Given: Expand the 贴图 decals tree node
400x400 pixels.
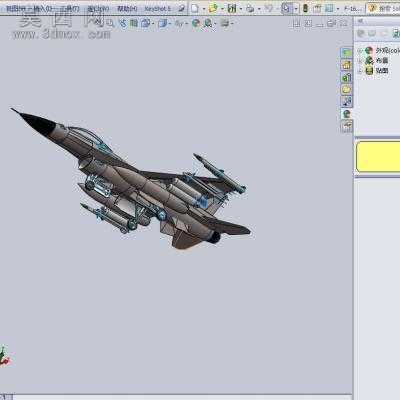Looking at the screenshot, I should 360,71.
